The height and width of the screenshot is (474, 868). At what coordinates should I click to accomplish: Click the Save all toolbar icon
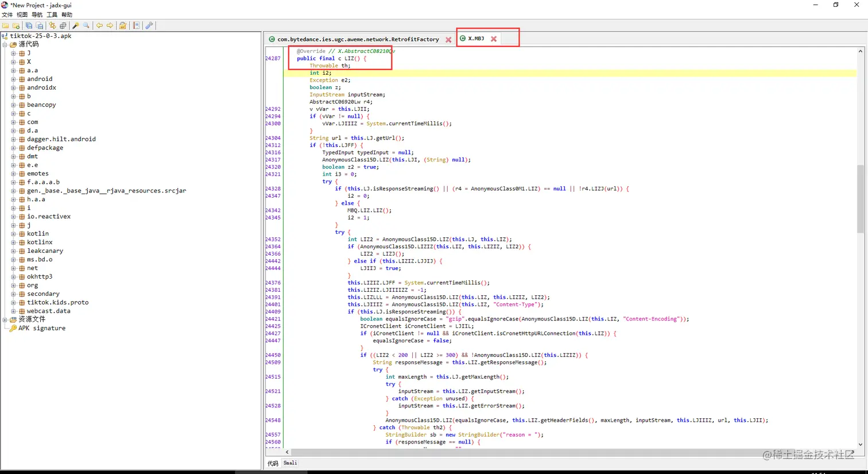[x=29, y=26]
